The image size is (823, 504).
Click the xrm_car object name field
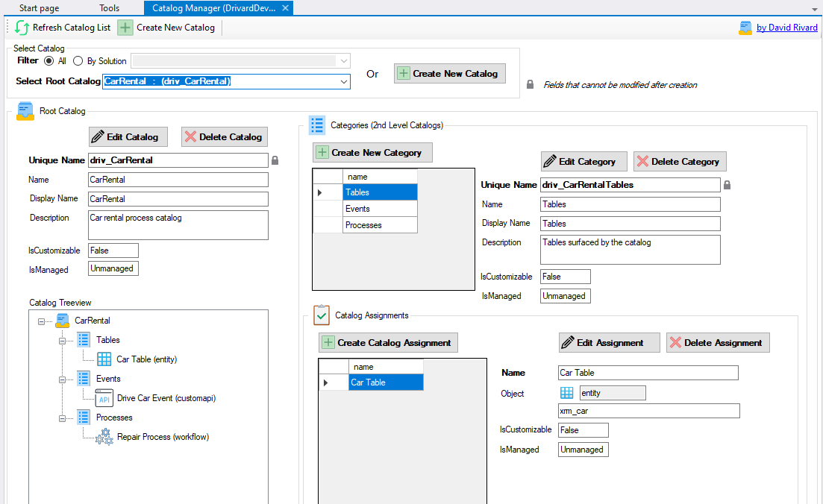click(648, 411)
